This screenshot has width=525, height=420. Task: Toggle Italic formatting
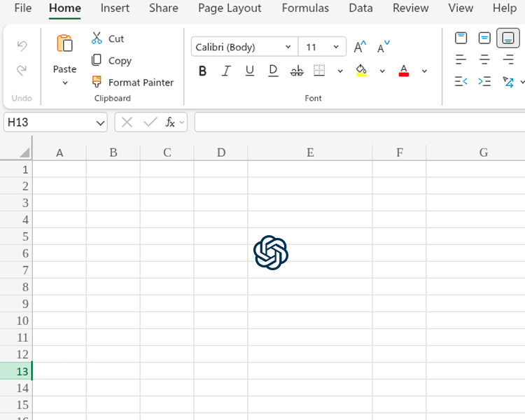pyautogui.click(x=226, y=71)
